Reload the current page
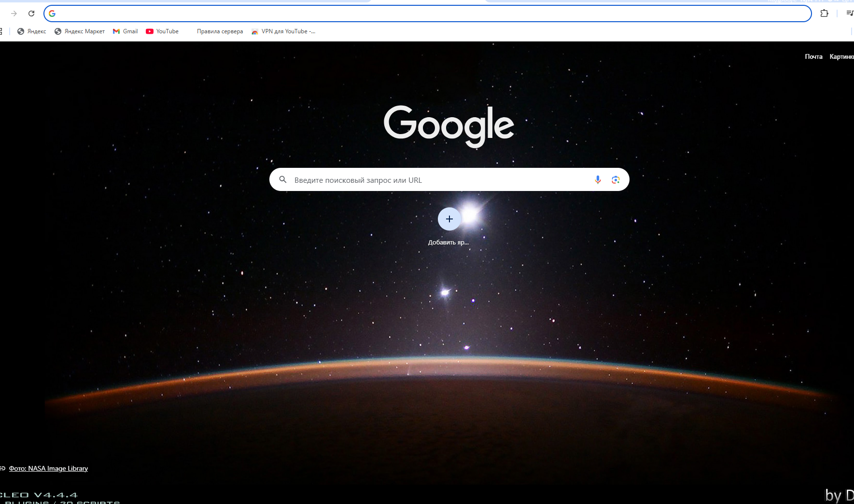Image resolution: width=854 pixels, height=504 pixels. (31, 14)
